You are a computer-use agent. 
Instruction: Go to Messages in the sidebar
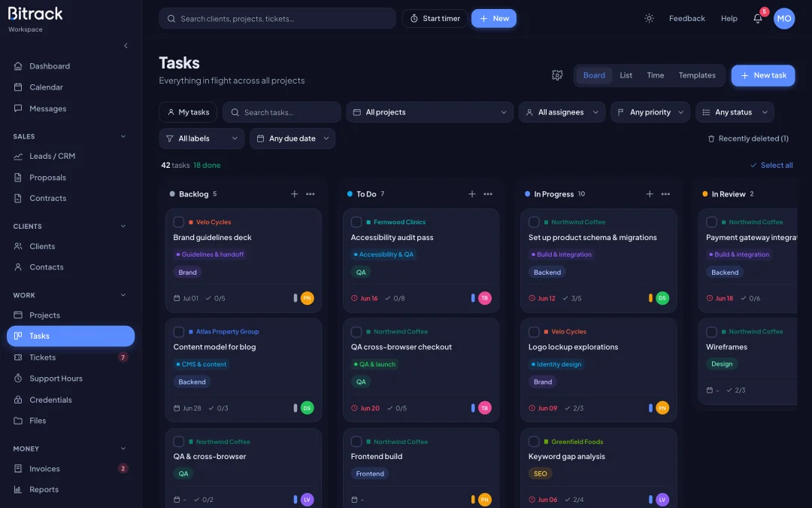coord(71,108)
